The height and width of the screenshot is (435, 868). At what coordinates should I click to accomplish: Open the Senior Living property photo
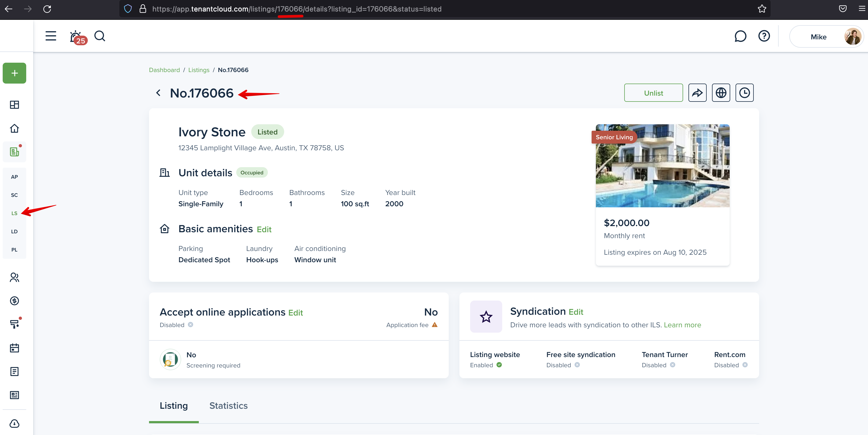click(x=663, y=166)
